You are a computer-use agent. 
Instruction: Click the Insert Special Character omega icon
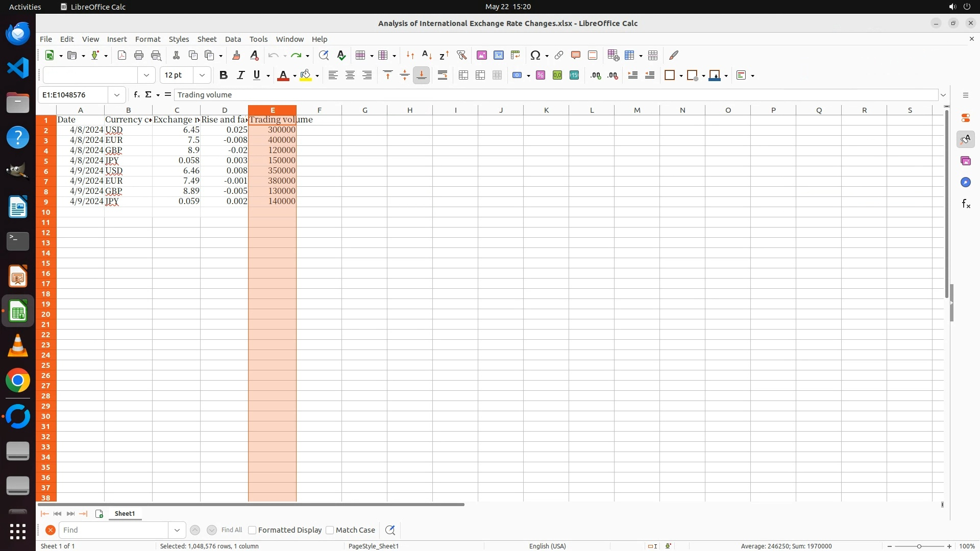click(535, 55)
